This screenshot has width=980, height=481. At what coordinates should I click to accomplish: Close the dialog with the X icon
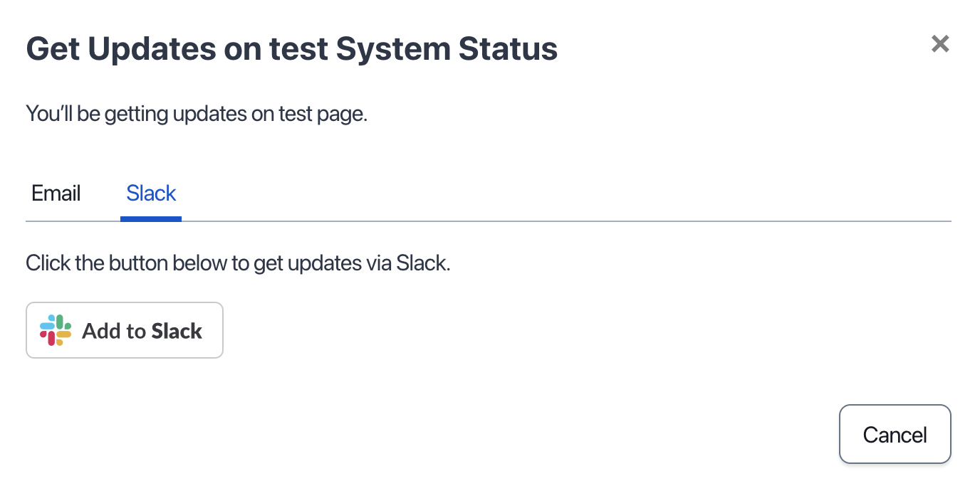(940, 44)
